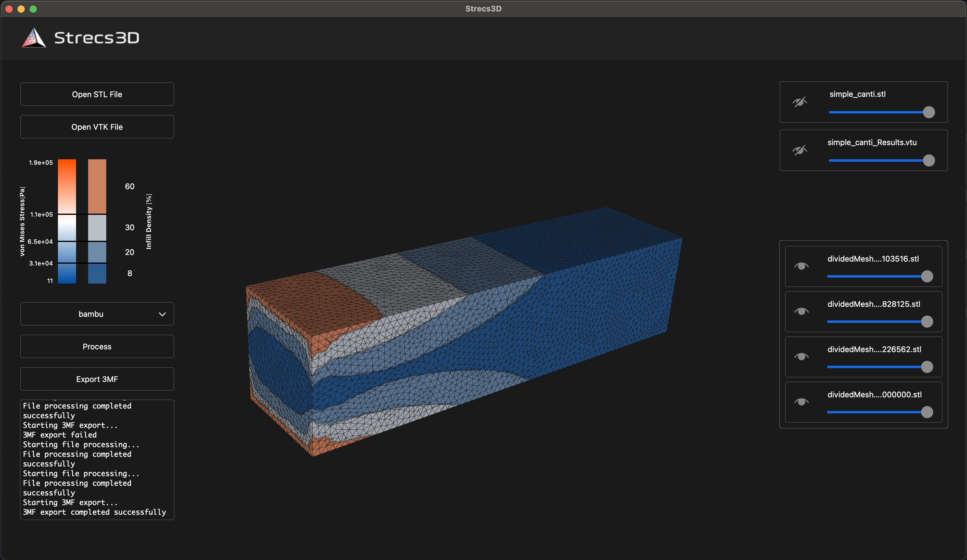Show the hidden simple_canti.stl model
Screen dimensions: 967x560
[800, 102]
